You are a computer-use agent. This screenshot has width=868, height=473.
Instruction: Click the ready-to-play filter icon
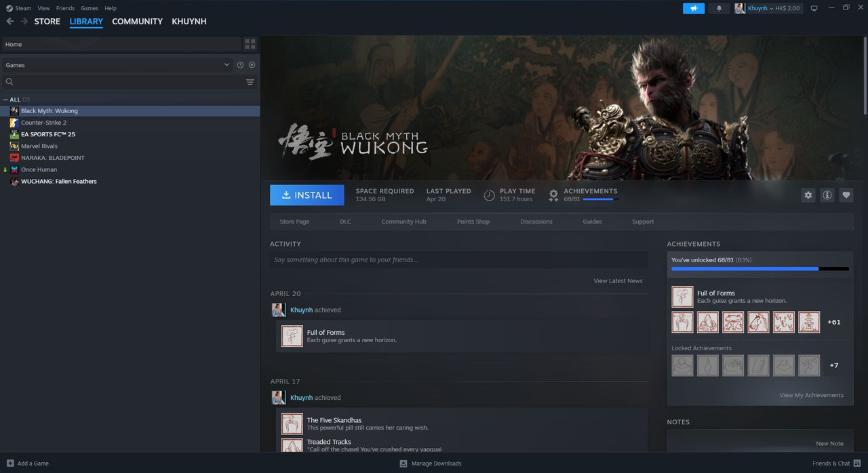pos(252,65)
